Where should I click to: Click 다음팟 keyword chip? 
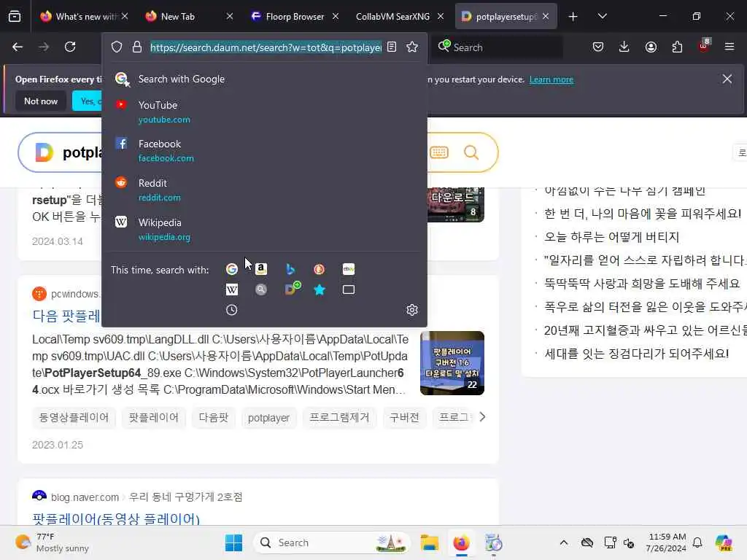pos(214,418)
